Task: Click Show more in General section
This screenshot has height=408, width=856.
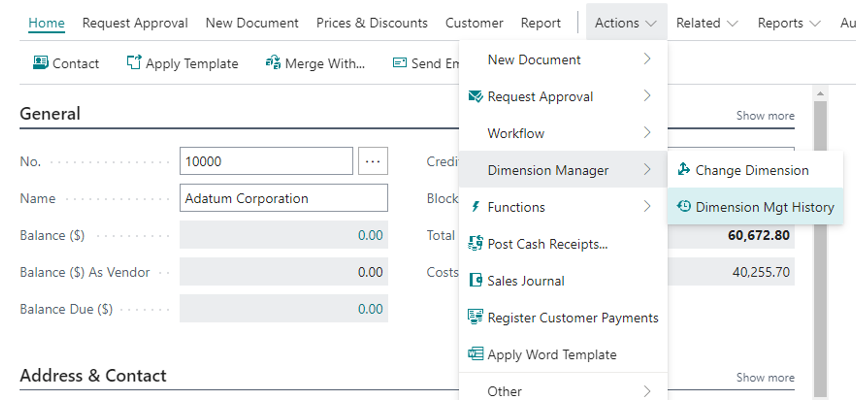Action: (765, 116)
